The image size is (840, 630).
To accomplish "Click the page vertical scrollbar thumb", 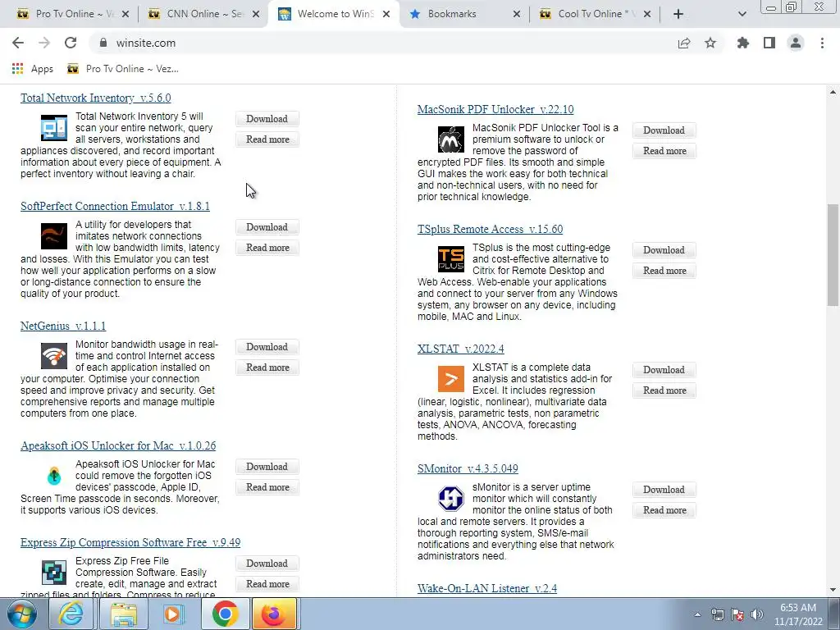I will tap(833, 255).
